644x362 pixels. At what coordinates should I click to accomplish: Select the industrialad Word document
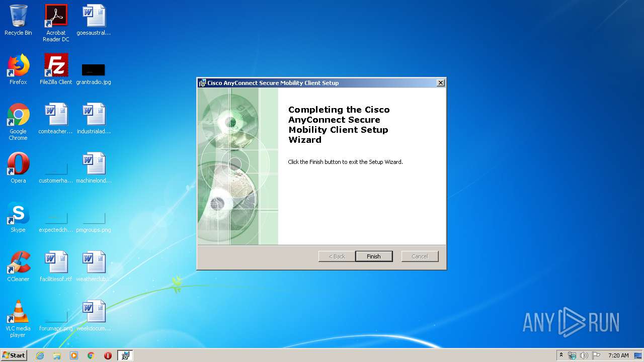94,119
